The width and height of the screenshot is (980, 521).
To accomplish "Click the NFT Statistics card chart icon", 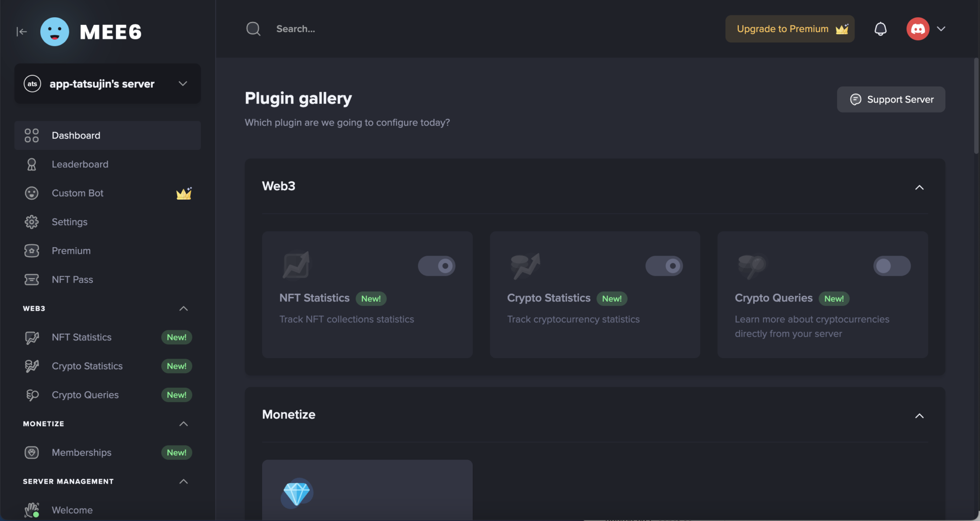I will click(296, 265).
